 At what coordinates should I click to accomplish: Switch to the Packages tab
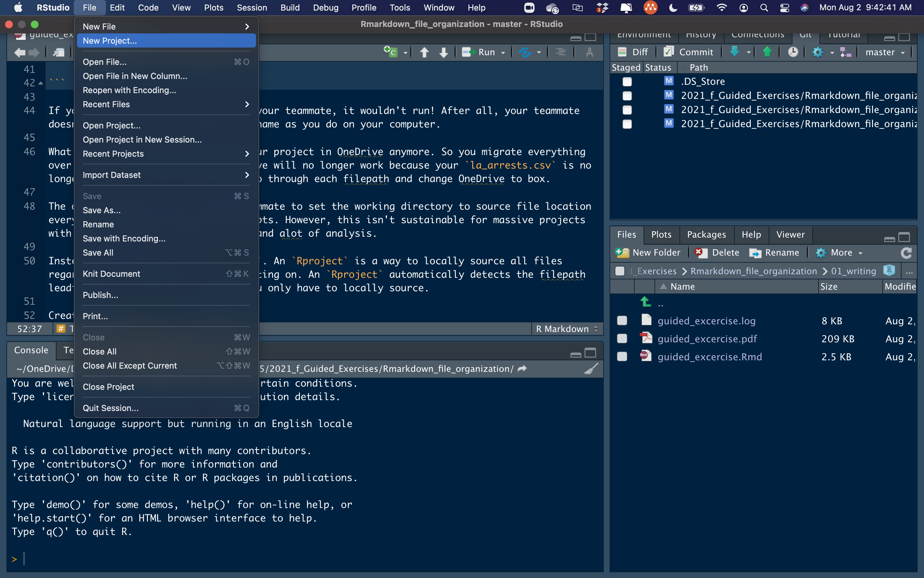coord(706,234)
